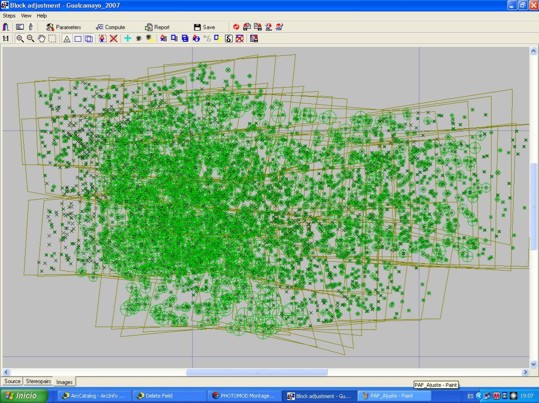This screenshot has width=539, height=403.
Task: Click the vertical scrollbar up arrow
Action: 534,52
